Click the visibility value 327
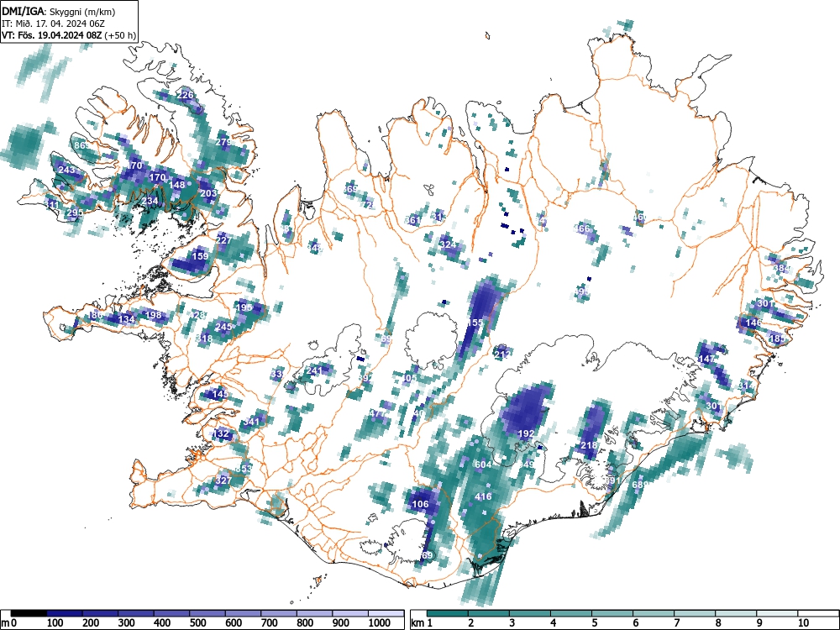840x630 pixels. coord(223,480)
